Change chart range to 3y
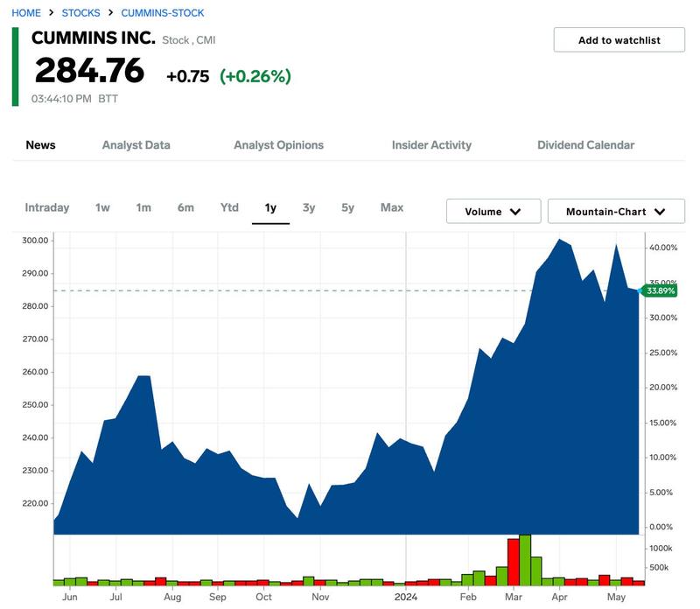Viewport: 700px width, 609px height. coord(309,208)
